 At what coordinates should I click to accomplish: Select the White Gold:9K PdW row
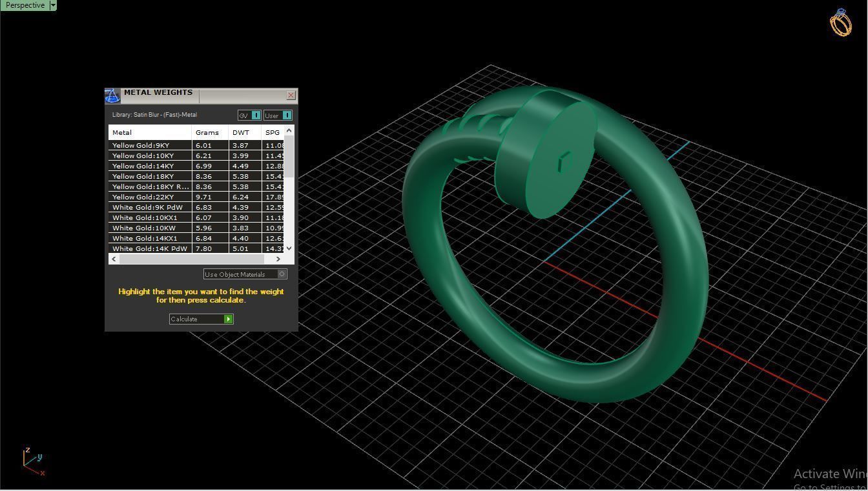point(196,207)
